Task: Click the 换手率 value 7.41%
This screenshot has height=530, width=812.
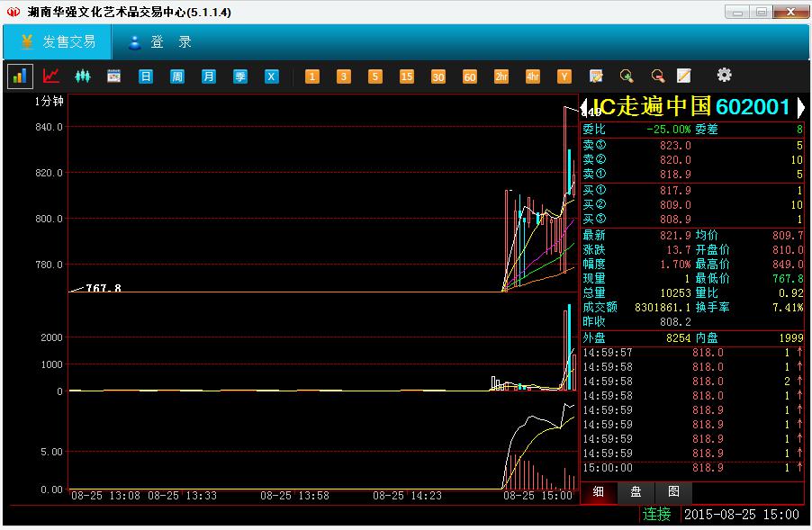Action: pyautogui.click(x=788, y=308)
